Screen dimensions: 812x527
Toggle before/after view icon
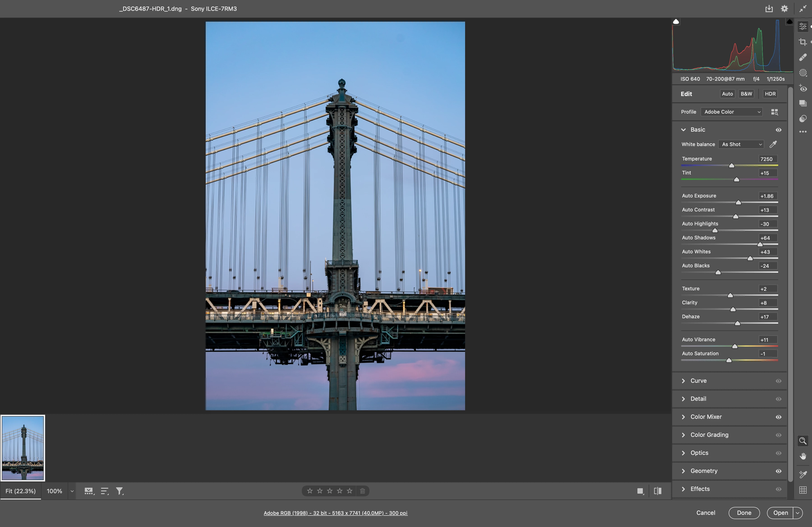pyautogui.click(x=657, y=491)
